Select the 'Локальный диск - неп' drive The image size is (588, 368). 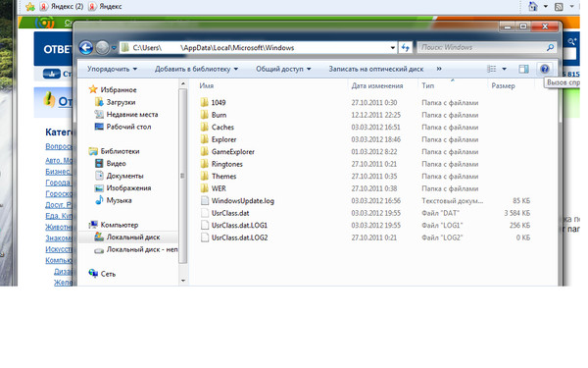pyautogui.click(x=142, y=249)
